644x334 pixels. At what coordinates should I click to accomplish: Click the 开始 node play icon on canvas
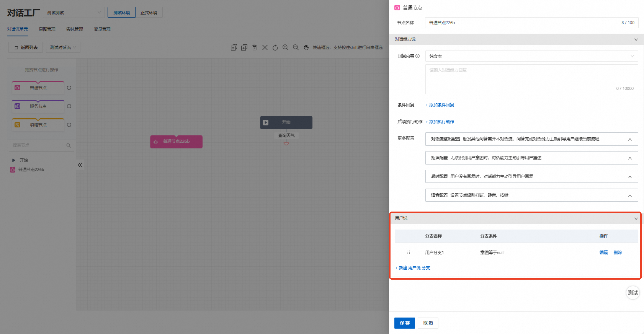[266, 122]
